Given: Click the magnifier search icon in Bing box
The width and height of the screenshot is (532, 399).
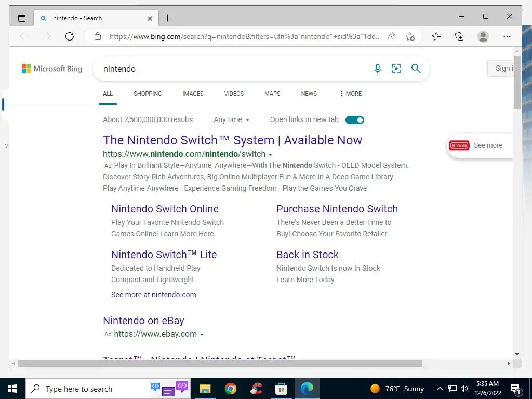Looking at the screenshot, I should pos(416,69).
